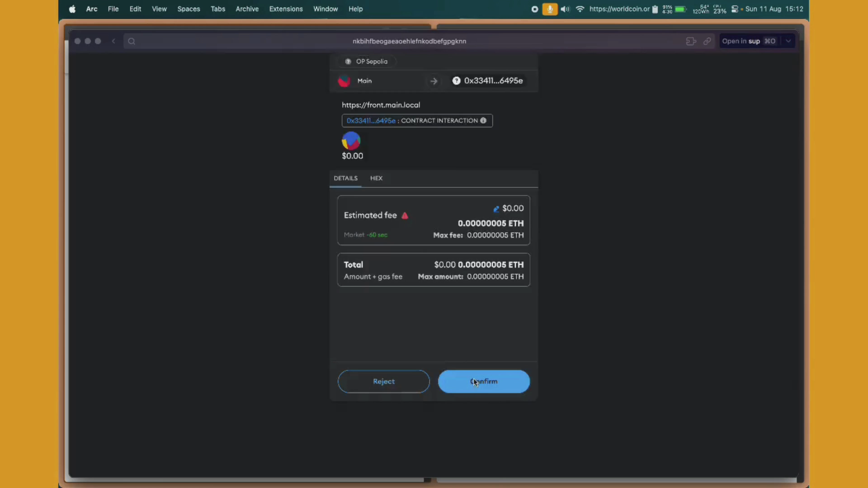The width and height of the screenshot is (868, 488).
Task: Click the worldcoin URL in menu bar
Action: 619,9
